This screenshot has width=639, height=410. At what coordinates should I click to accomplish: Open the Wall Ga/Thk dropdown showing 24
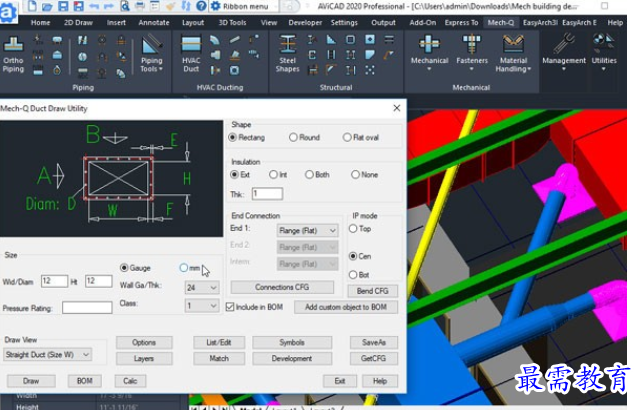coord(202,288)
